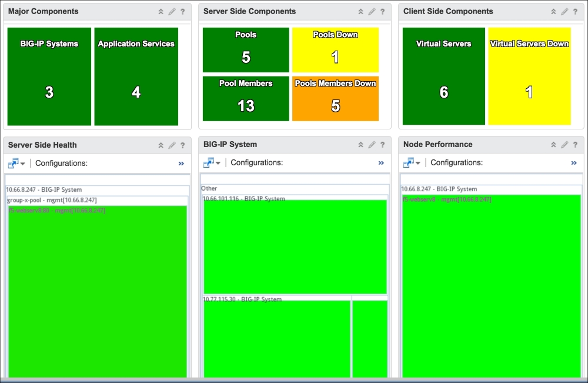Open help for Major Components widget
588x383 pixels.
[183, 12]
